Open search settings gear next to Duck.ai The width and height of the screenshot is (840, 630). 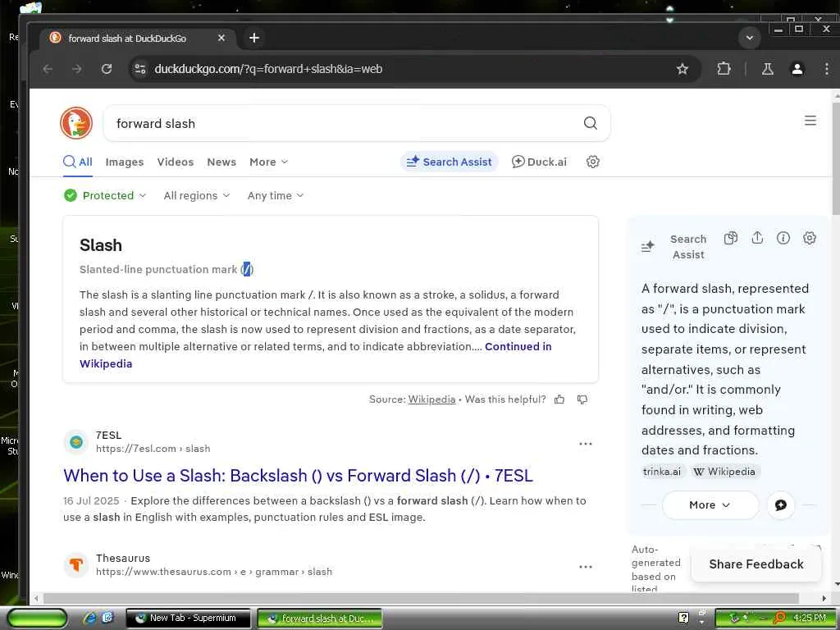(x=592, y=162)
